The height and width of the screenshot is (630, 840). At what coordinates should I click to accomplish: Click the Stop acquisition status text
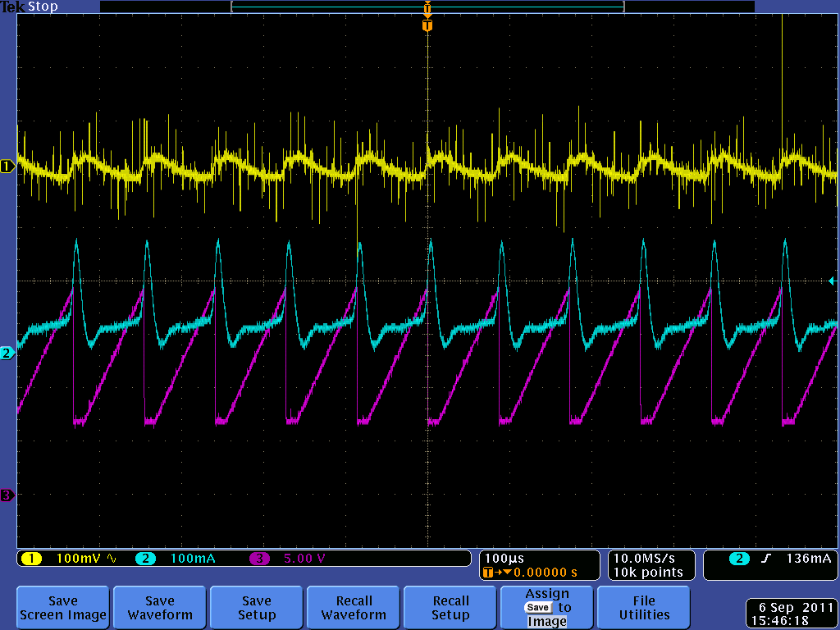43,7
